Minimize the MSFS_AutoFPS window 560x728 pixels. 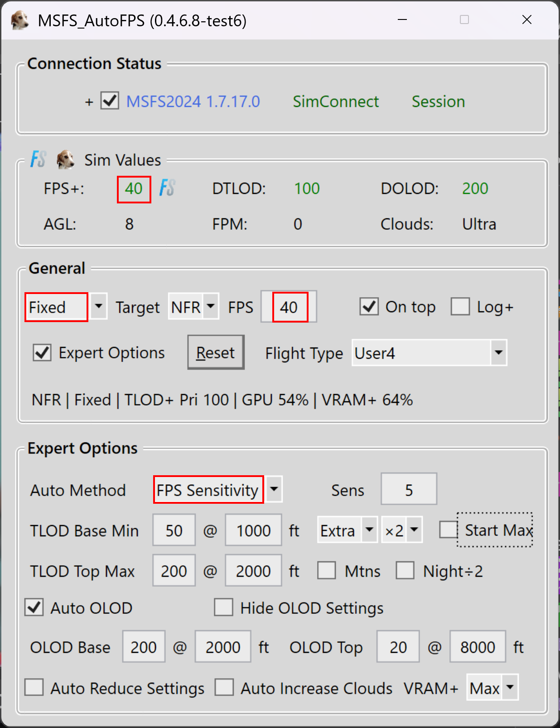tap(402, 20)
